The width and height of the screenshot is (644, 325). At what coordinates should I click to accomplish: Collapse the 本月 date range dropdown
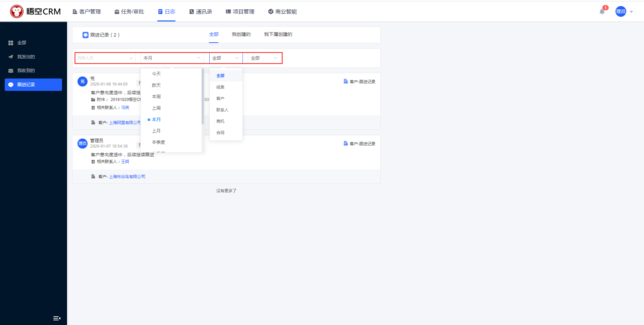point(172,58)
